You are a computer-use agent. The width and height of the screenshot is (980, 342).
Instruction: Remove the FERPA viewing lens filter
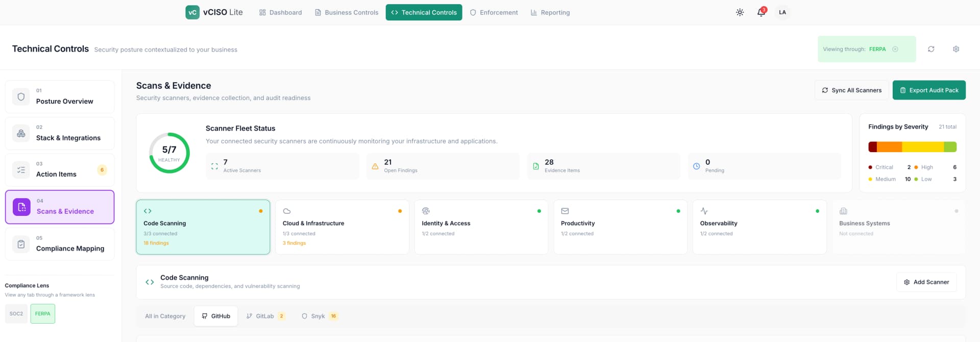(x=895, y=49)
